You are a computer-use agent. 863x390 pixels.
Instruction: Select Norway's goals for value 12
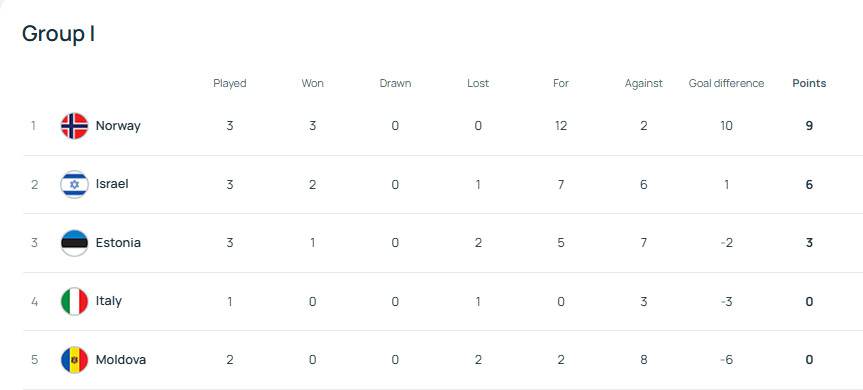click(x=560, y=126)
